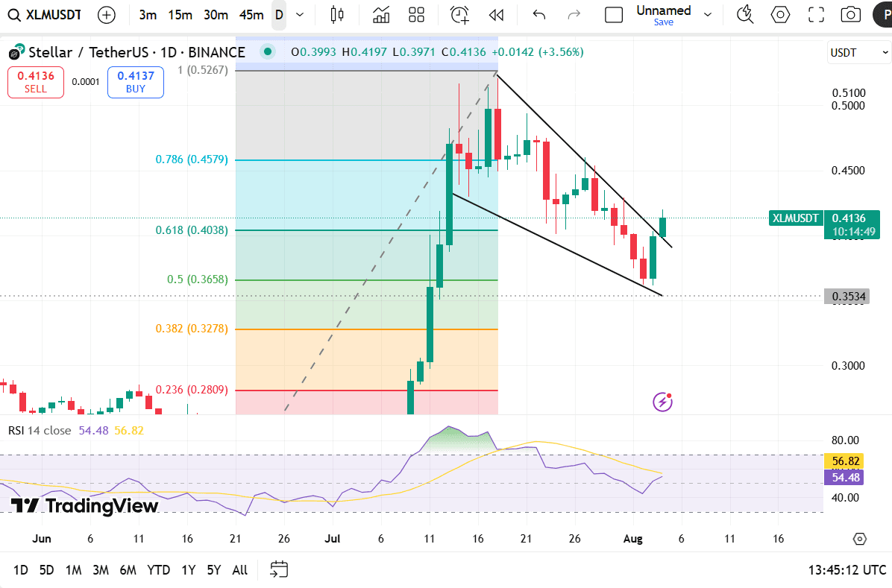Open the Indicators menu icon
Screen dimensions: 892x588
[x=381, y=15]
